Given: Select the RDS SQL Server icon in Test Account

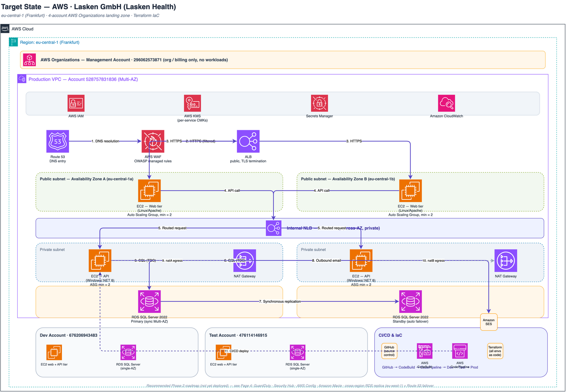Looking at the screenshot, I should pyautogui.click(x=298, y=352).
